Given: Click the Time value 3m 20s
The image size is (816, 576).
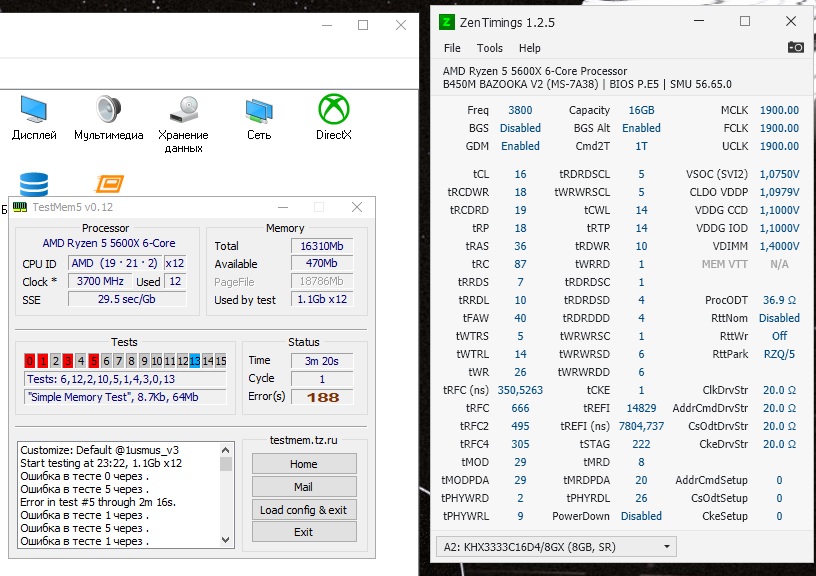Looking at the screenshot, I should coord(322,361).
